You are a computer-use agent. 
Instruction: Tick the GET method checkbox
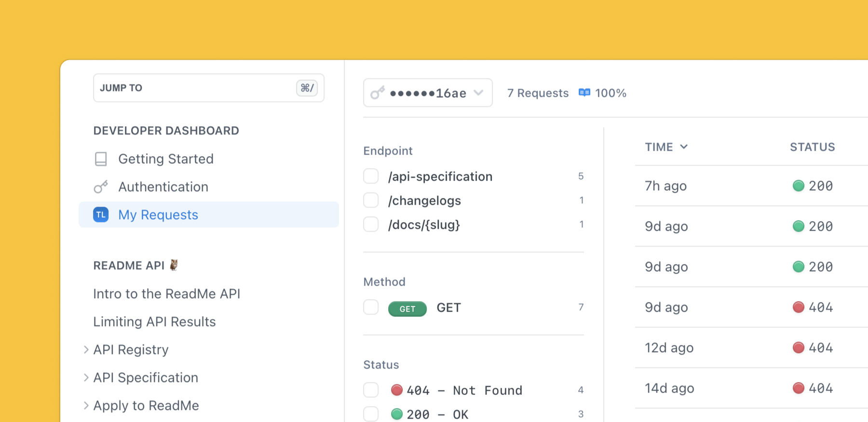[x=371, y=307]
